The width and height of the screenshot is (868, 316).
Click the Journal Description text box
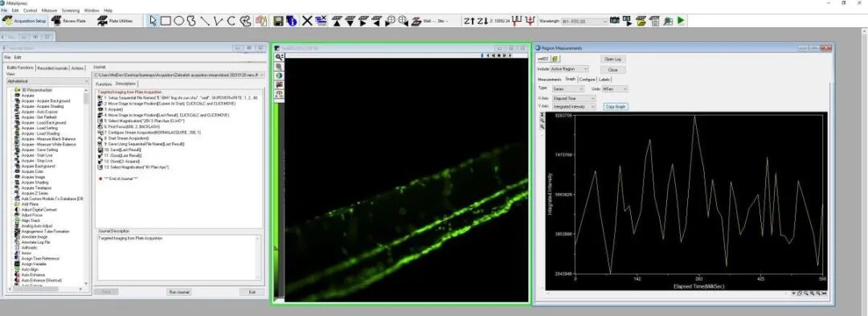[x=178, y=258]
